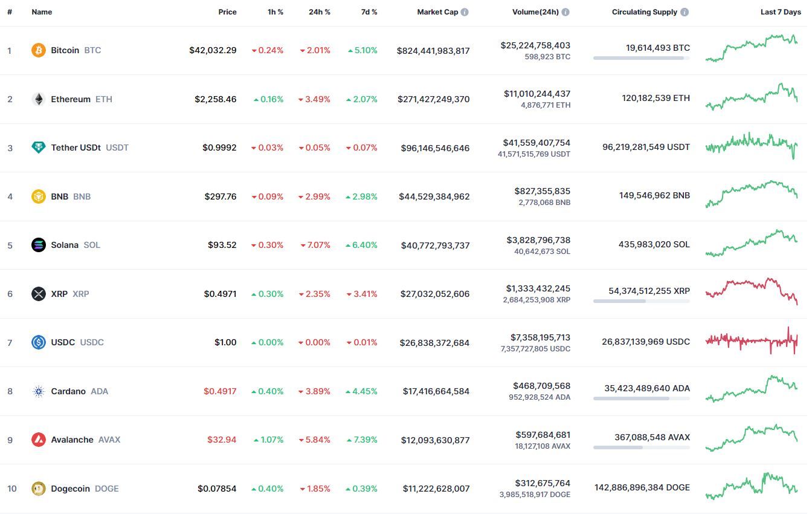Viewport: 812px width, 514px height.
Task: Sort by the 24h % column header
Action: click(320, 12)
